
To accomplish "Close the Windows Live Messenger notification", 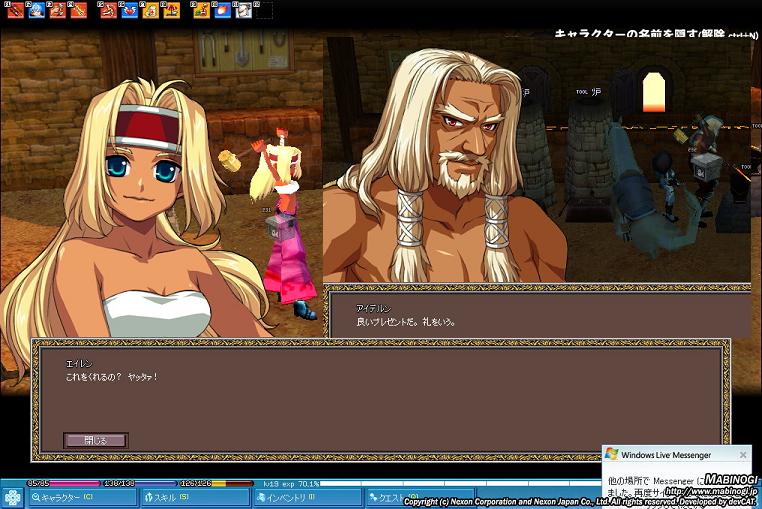I will click(743, 455).
